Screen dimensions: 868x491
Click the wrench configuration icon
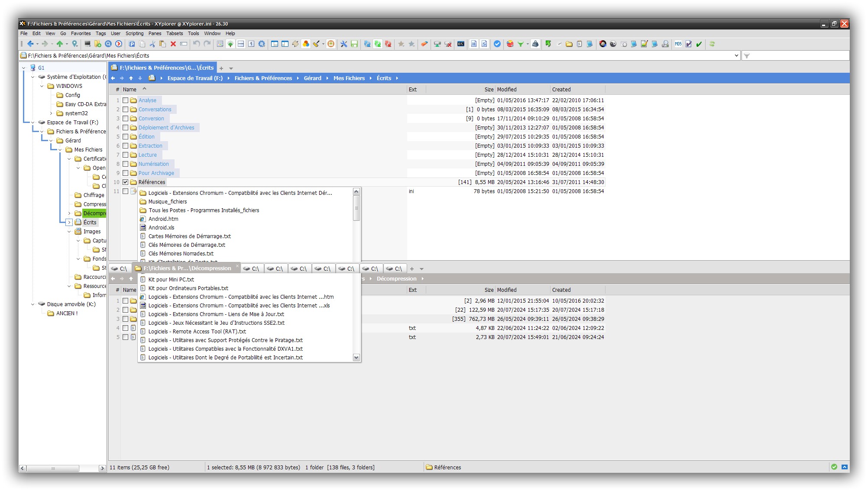tap(343, 44)
